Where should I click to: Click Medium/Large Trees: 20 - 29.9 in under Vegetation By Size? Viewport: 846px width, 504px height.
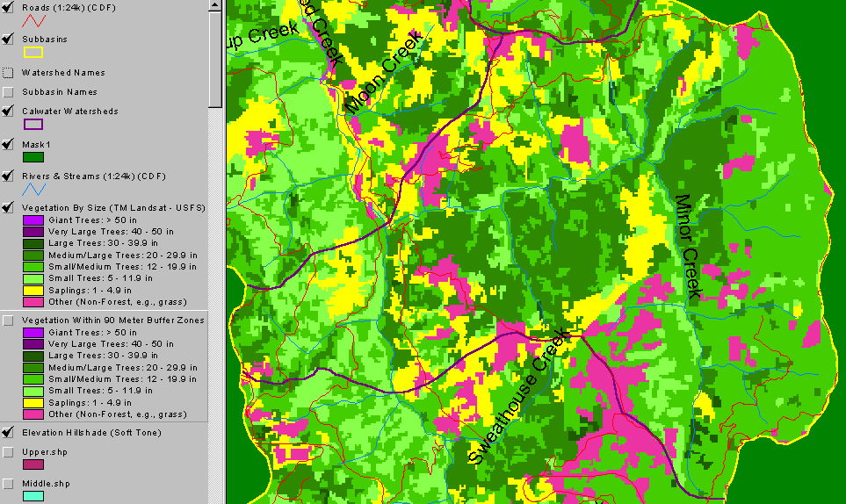click(x=123, y=256)
